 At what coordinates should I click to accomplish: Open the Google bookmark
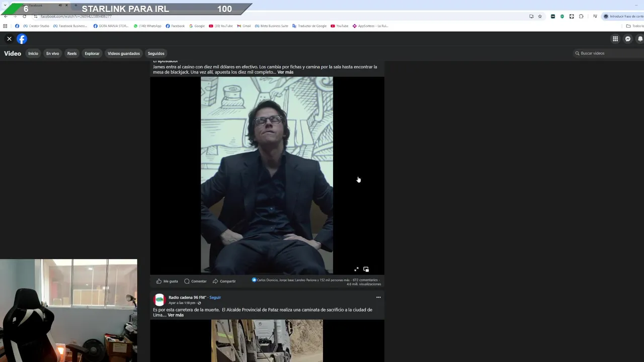point(197,26)
